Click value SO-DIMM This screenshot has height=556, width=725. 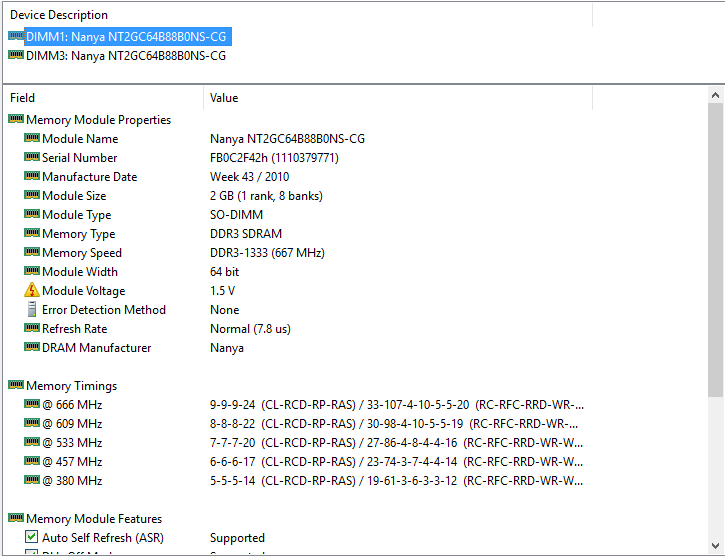[x=236, y=215]
